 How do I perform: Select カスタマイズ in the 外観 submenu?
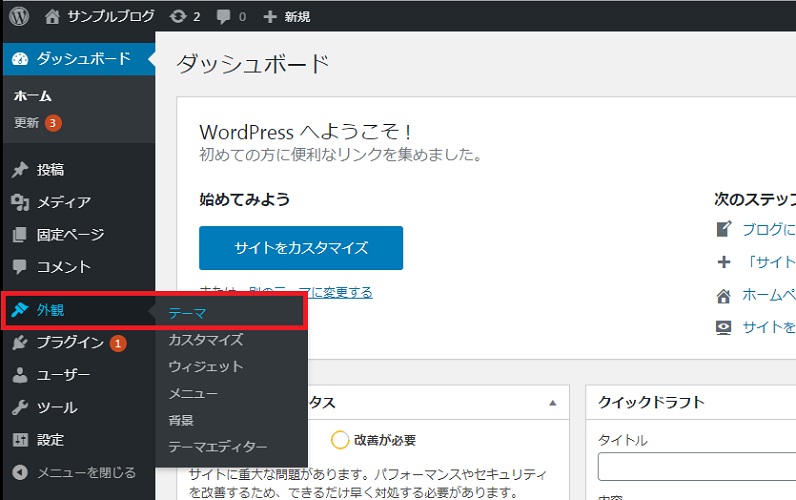[x=206, y=340]
